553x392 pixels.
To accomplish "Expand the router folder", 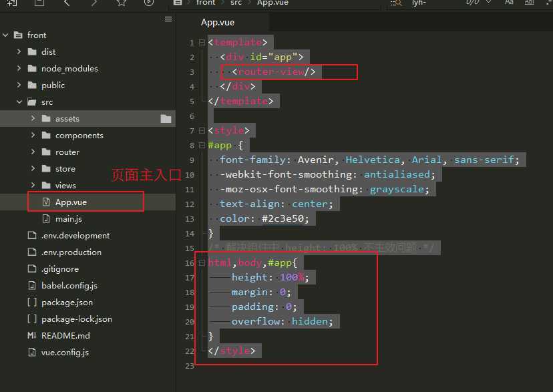I will (33, 152).
